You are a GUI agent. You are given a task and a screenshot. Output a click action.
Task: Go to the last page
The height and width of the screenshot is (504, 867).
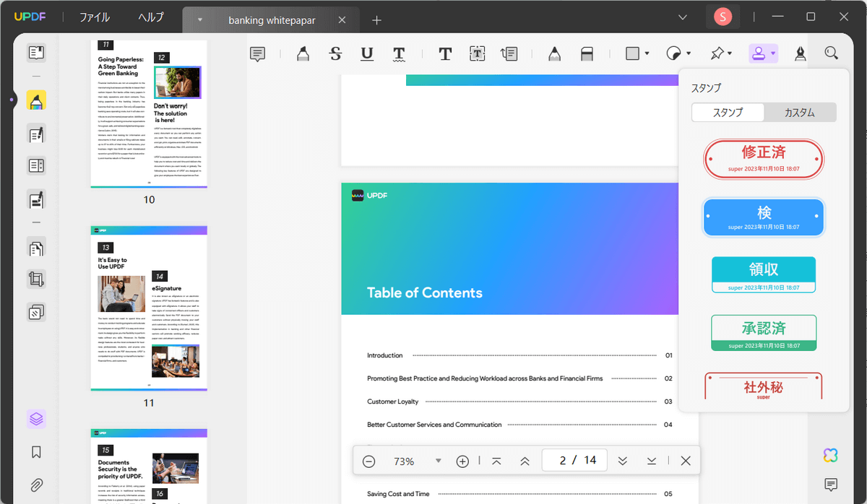tap(652, 461)
